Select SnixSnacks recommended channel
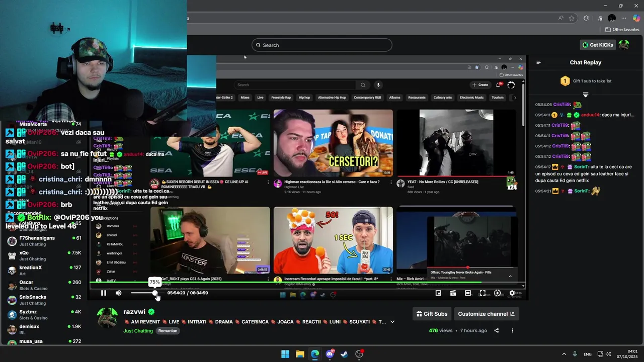 (x=44, y=300)
